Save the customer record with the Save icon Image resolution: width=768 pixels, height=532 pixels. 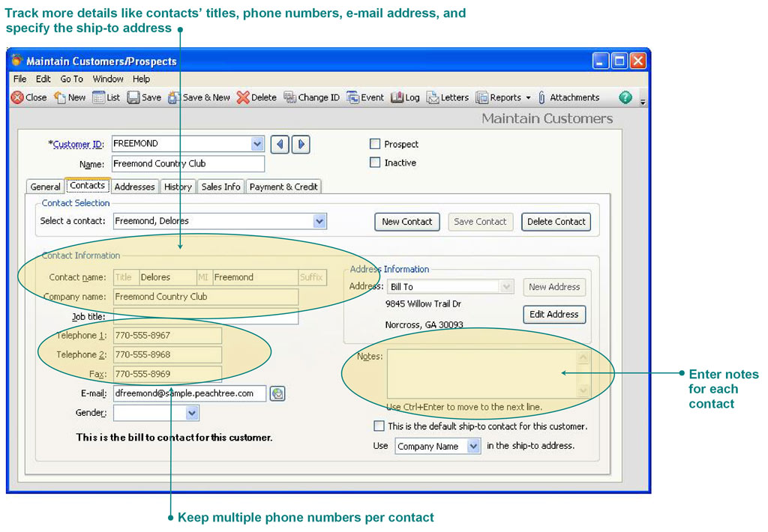tap(133, 97)
